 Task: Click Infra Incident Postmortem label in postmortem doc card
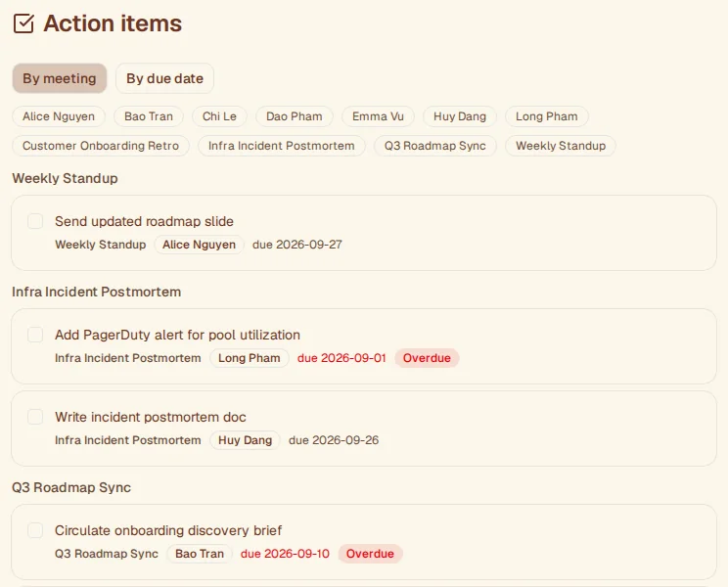[127, 440]
